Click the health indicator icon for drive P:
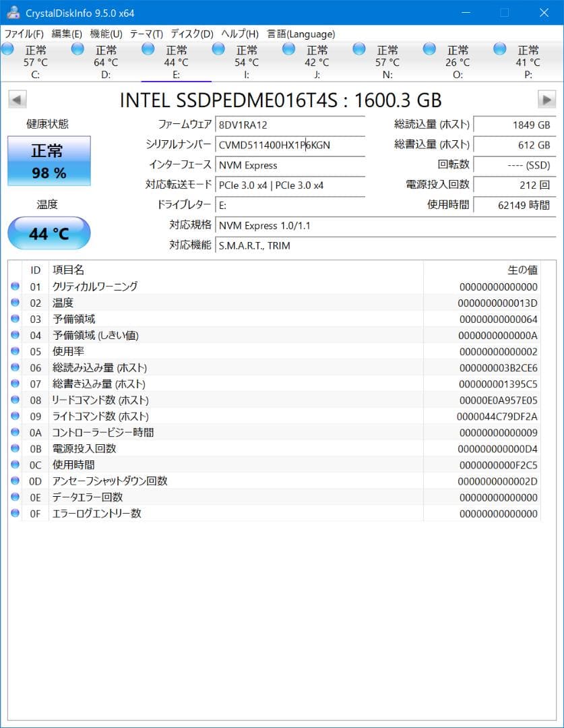 click(x=499, y=49)
